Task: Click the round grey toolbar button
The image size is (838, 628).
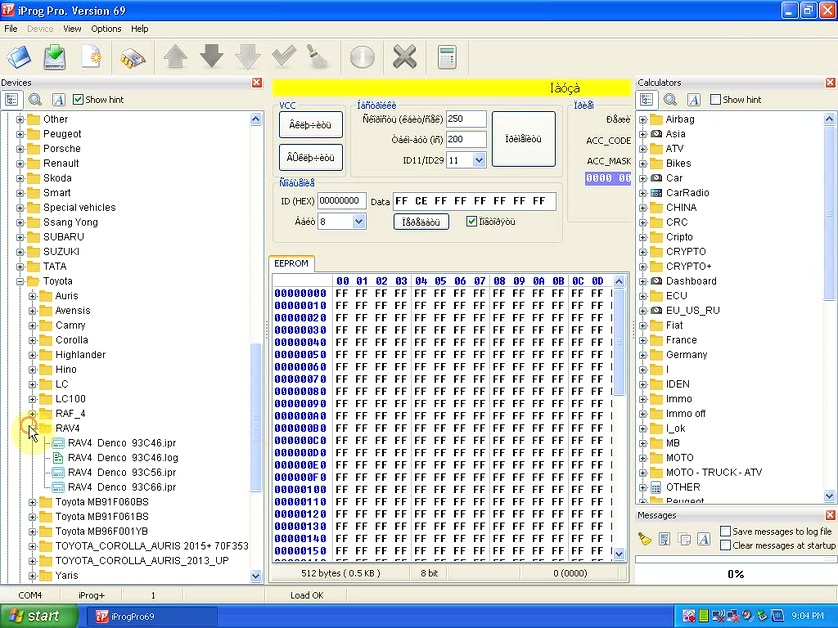Action: coord(362,57)
